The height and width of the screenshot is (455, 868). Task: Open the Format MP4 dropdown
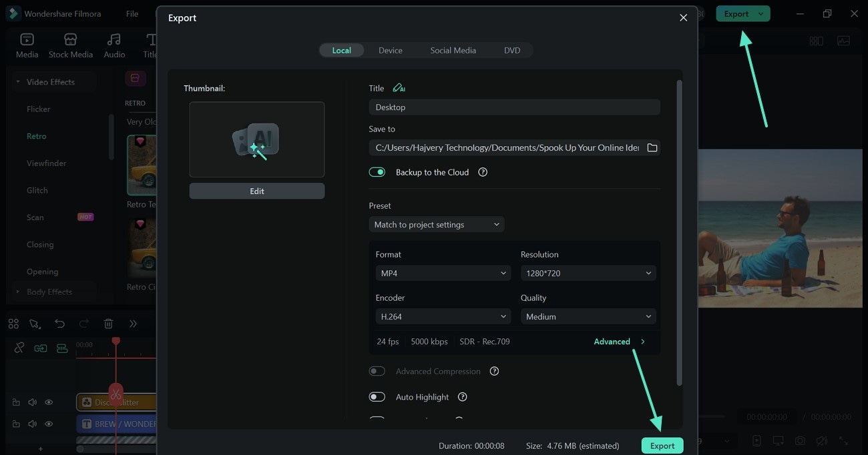443,273
